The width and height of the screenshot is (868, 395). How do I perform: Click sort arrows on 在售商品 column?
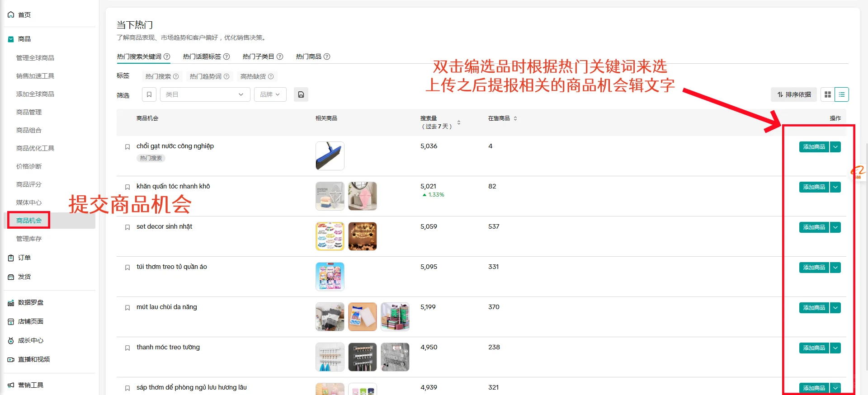515,118
